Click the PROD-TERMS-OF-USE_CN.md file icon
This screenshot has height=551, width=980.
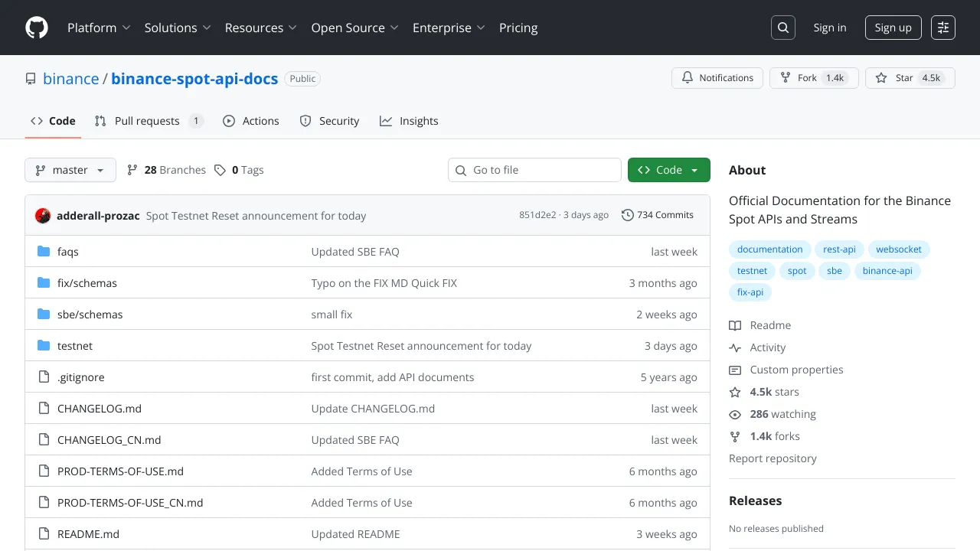click(44, 502)
